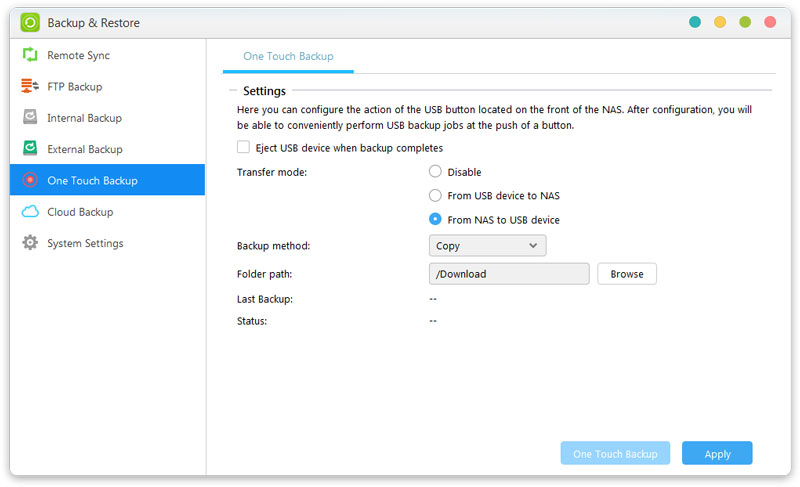Select the One Touch Backup sidebar icon
Viewport: 800px width, 487px height.
pos(30,181)
